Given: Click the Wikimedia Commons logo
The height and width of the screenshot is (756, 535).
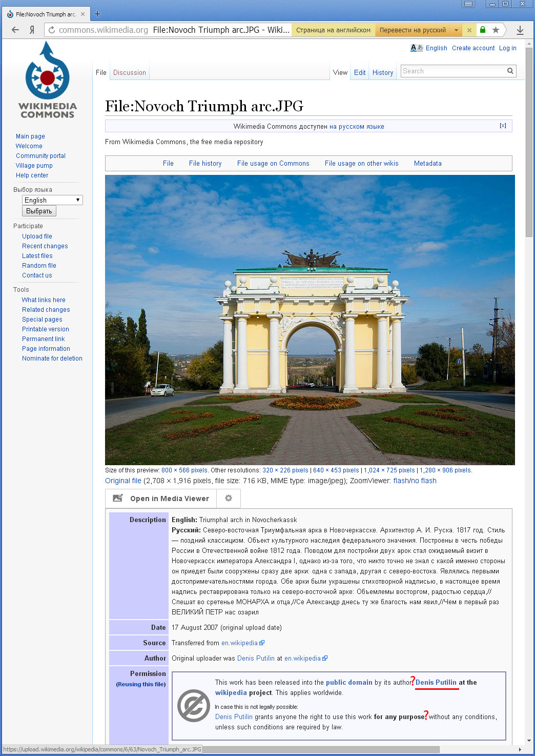Looking at the screenshot, I should tap(47, 81).
